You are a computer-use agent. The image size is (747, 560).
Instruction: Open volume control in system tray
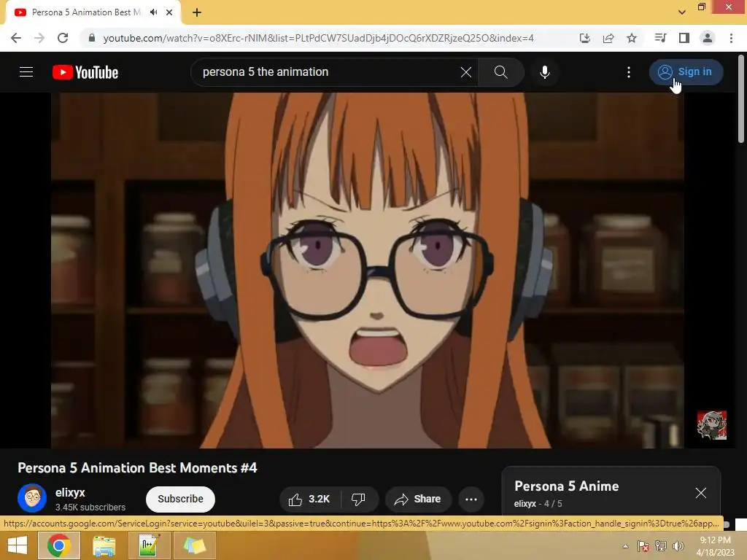pyautogui.click(x=678, y=545)
